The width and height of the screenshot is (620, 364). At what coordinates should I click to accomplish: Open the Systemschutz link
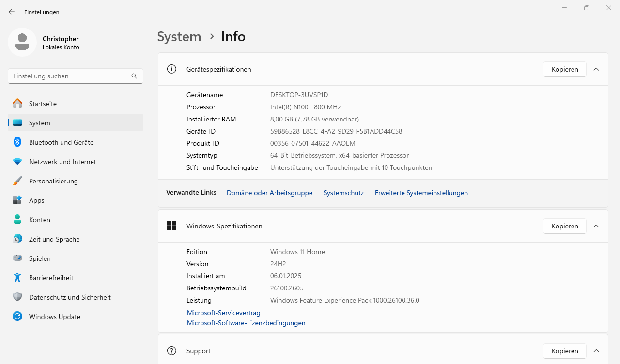[x=343, y=193]
